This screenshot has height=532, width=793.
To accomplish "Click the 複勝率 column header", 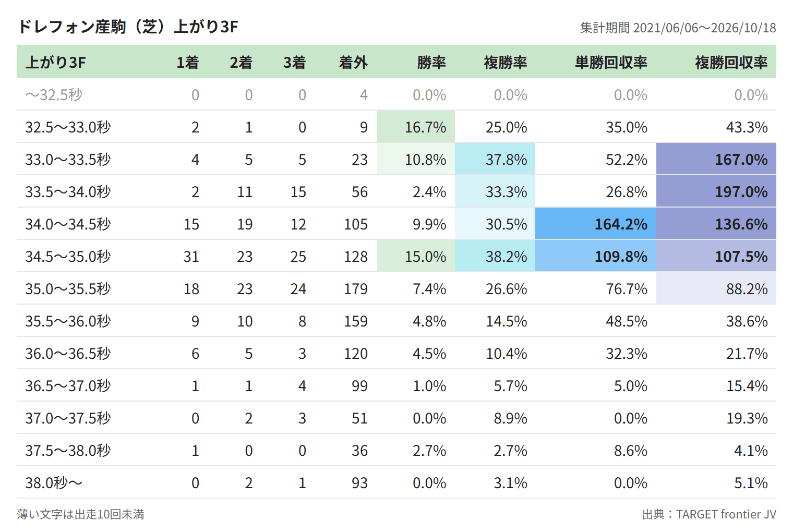I will tap(505, 63).
